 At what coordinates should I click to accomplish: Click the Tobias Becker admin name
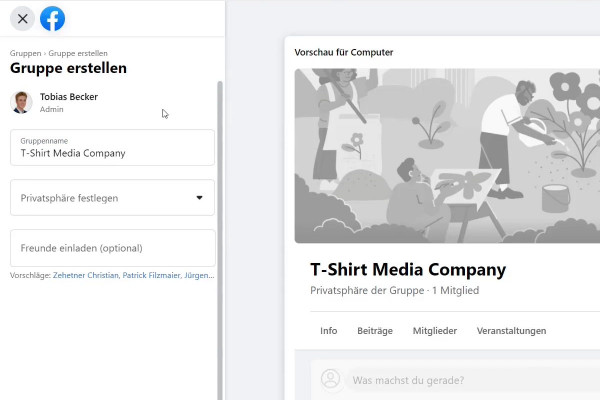click(x=69, y=97)
